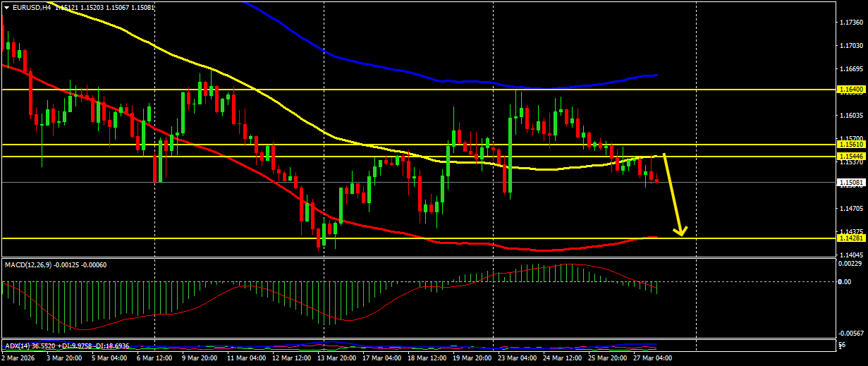Click the 6 Mar 12:00 time label
Image resolution: width=868 pixels, height=366 pixels.
(153, 358)
